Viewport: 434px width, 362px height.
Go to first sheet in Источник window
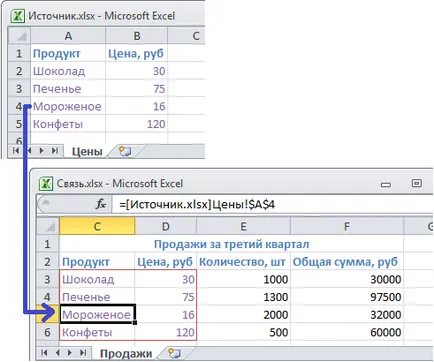(16, 151)
